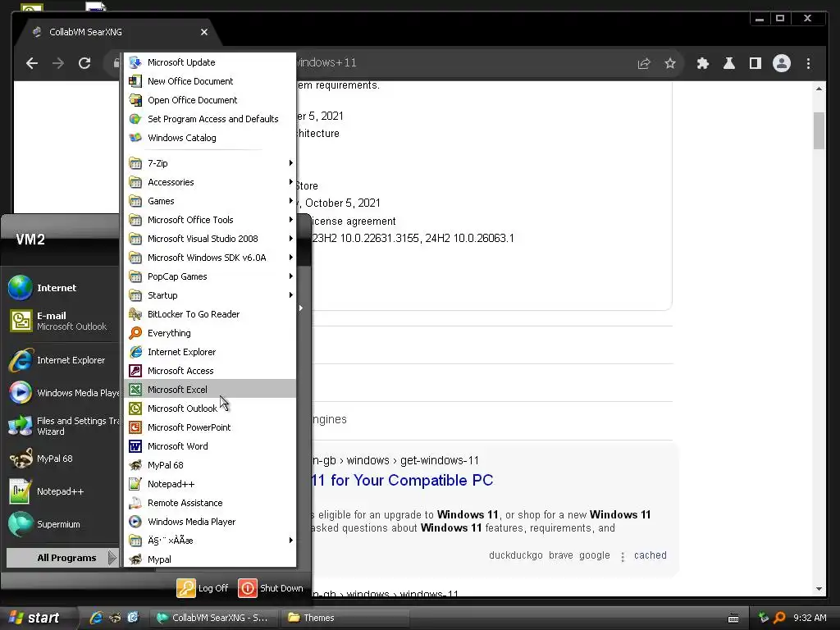The height and width of the screenshot is (630, 840).
Task: Expand the PopCap Games submenu
Action: (209, 276)
